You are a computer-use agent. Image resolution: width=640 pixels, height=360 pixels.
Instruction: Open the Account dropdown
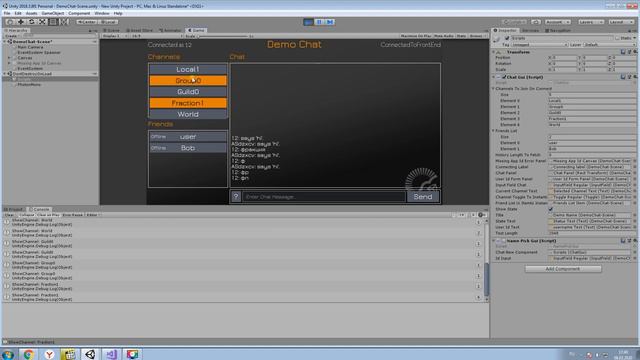(x=558, y=22)
